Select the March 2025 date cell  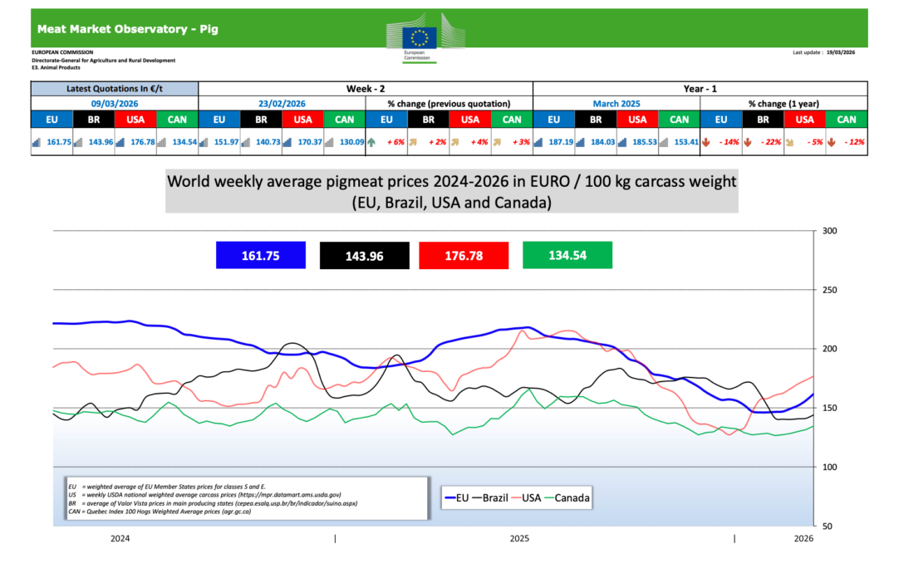(616, 104)
